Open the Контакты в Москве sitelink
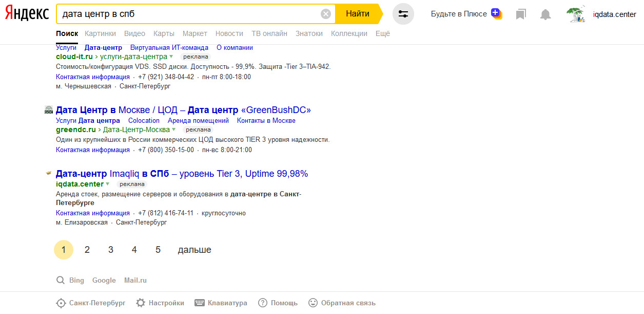 coord(266,121)
